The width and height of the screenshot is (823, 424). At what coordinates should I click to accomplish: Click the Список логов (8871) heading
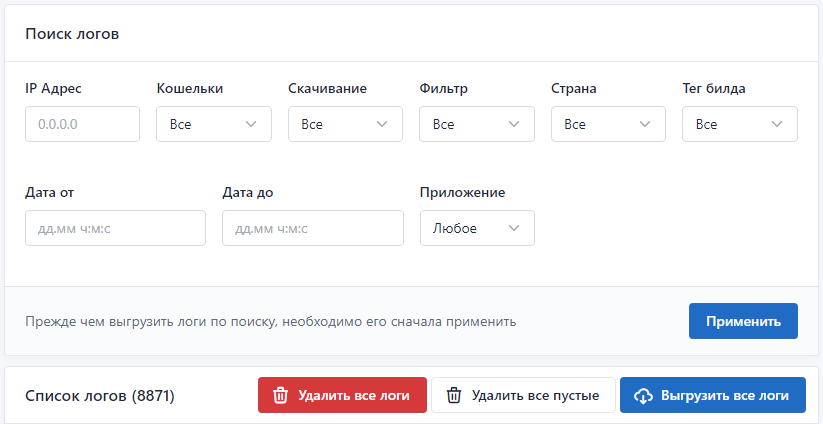[100, 396]
